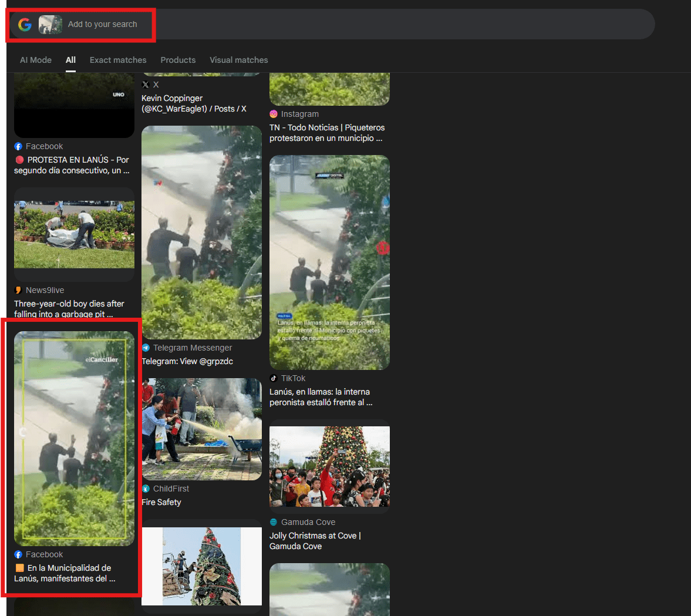This screenshot has height=616, width=691.
Task: Click the Telegram Messenger source icon
Action: [x=146, y=348]
